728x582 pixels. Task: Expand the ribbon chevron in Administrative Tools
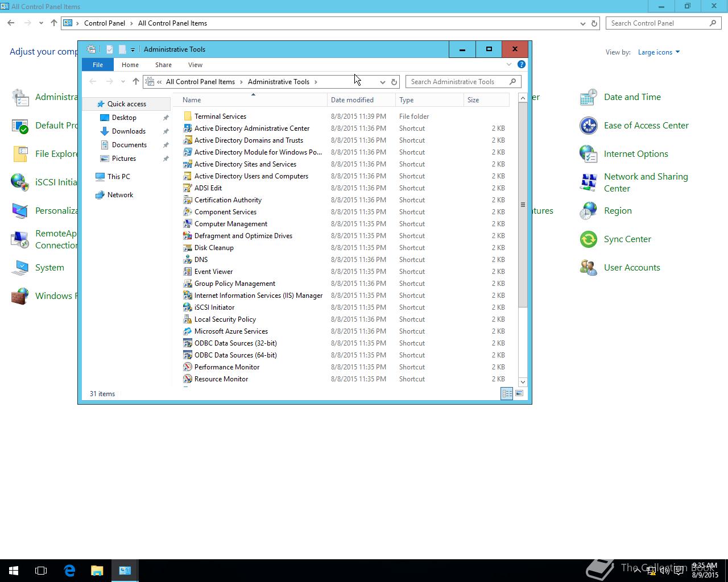[509, 64]
